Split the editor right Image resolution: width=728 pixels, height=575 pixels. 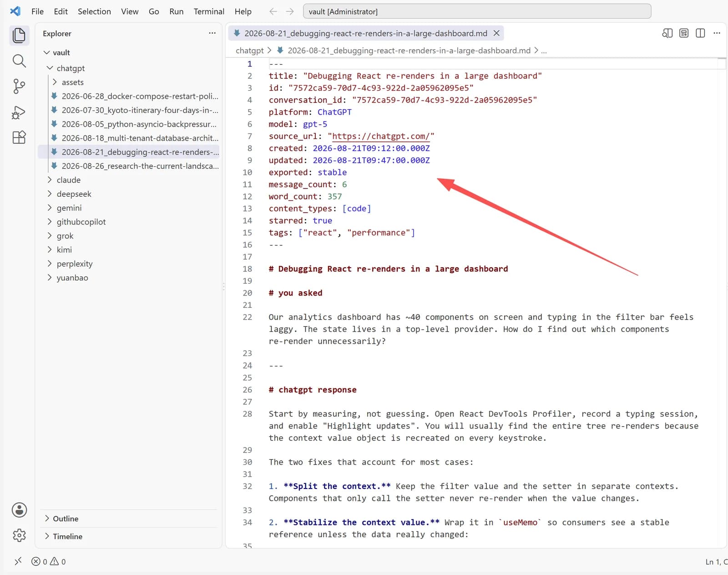(700, 33)
